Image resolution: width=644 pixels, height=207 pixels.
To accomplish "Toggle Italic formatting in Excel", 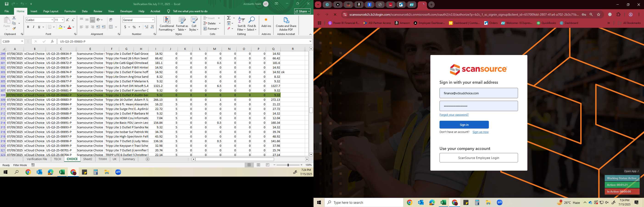I will [34, 27].
